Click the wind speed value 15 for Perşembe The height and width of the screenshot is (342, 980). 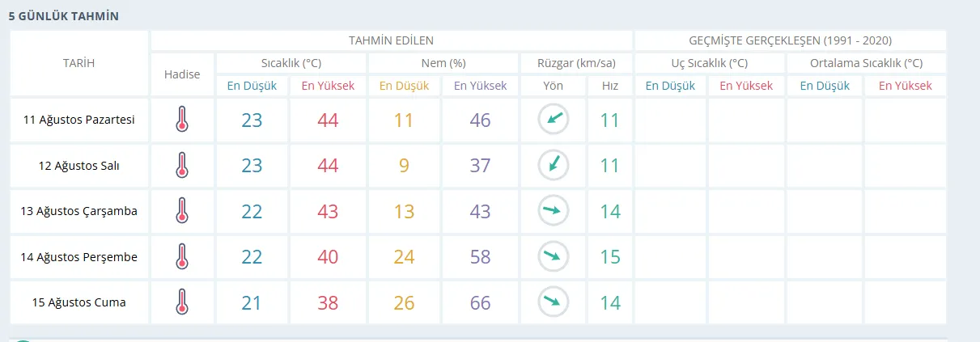tap(609, 257)
